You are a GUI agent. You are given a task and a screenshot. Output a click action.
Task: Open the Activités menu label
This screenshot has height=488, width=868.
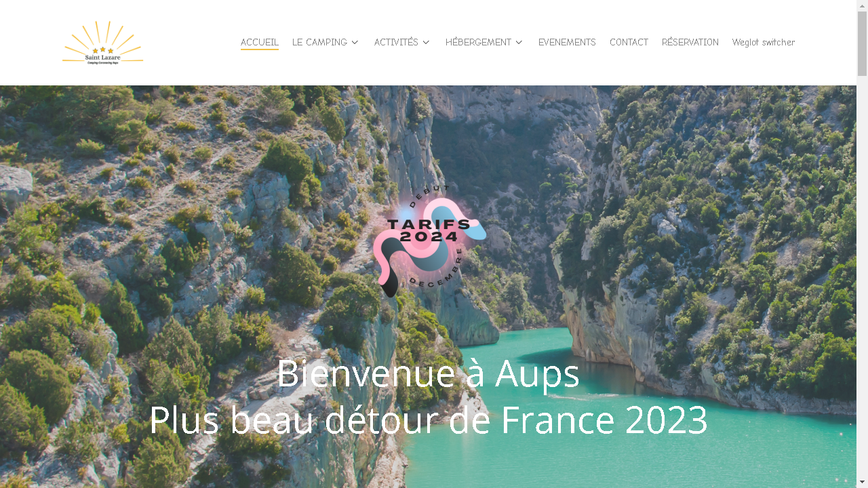point(396,43)
